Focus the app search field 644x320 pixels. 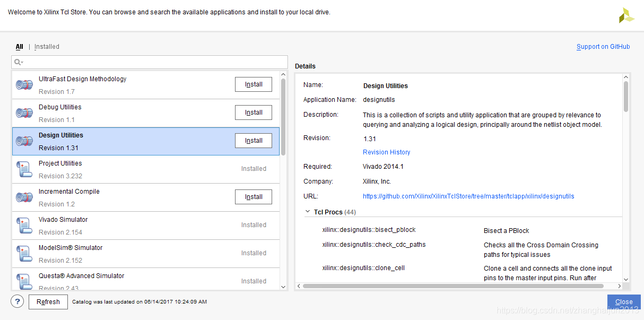click(x=150, y=62)
